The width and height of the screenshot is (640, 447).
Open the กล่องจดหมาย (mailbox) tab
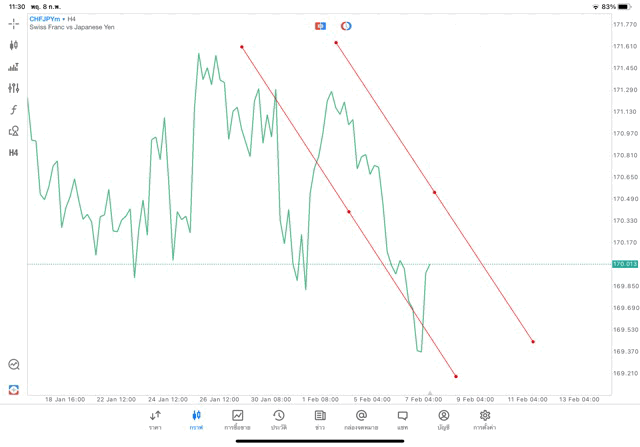click(x=361, y=419)
